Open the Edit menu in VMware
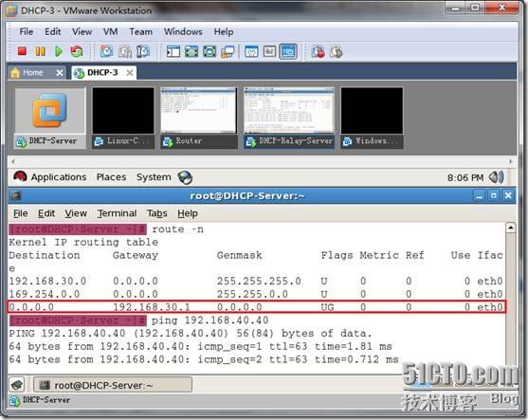Viewport: 528px width, 420px height. tap(52, 31)
